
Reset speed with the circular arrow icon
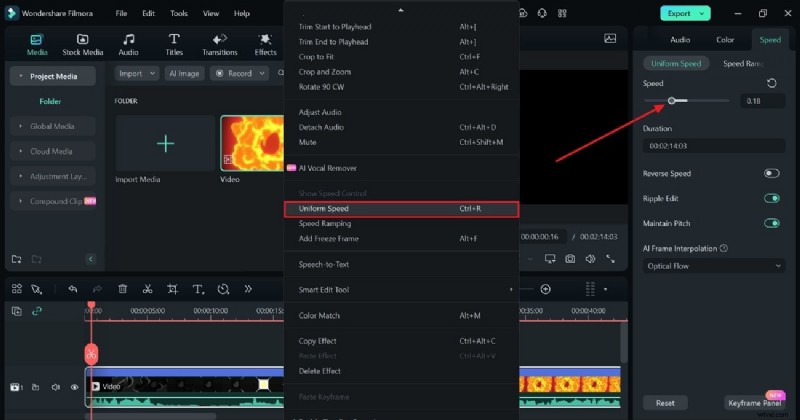(x=771, y=84)
